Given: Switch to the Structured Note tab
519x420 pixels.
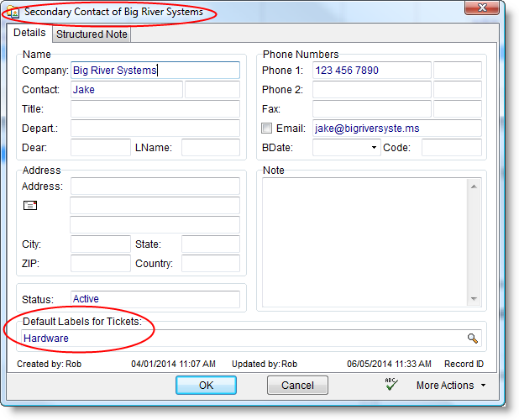Looking at the screenshot, I should 92,34.
